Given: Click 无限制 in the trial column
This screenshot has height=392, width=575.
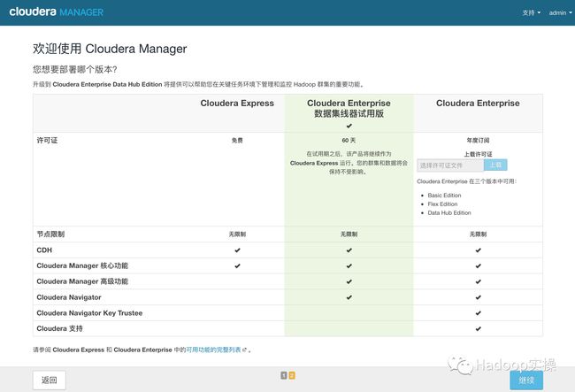Looking at the screenshot, I should [349, 234].
